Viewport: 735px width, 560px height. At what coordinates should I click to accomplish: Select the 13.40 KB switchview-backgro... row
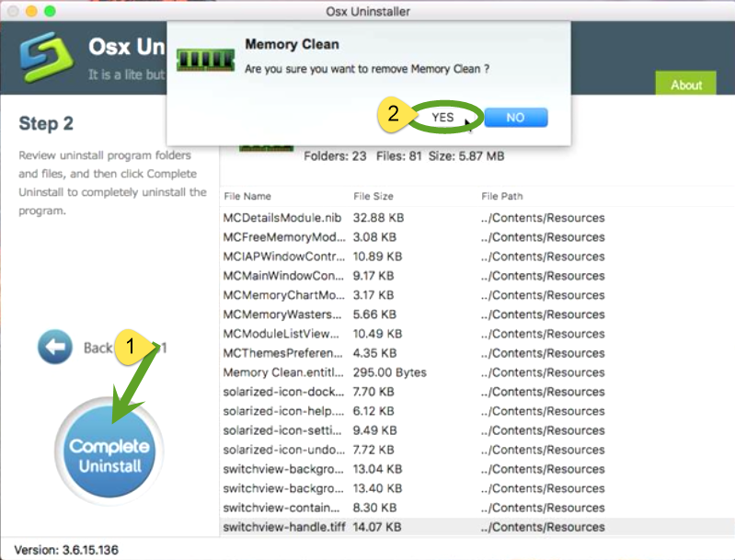(477, 488)
